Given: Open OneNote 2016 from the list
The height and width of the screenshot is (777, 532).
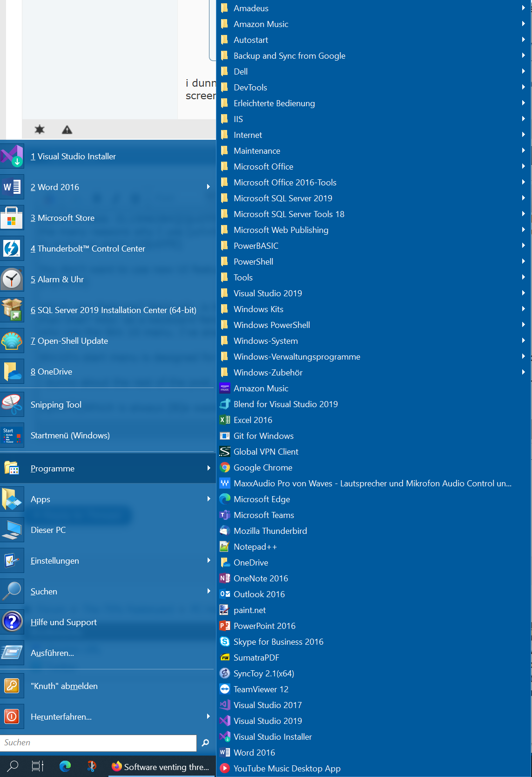Looking at the screenshot, I should [373, 579].
